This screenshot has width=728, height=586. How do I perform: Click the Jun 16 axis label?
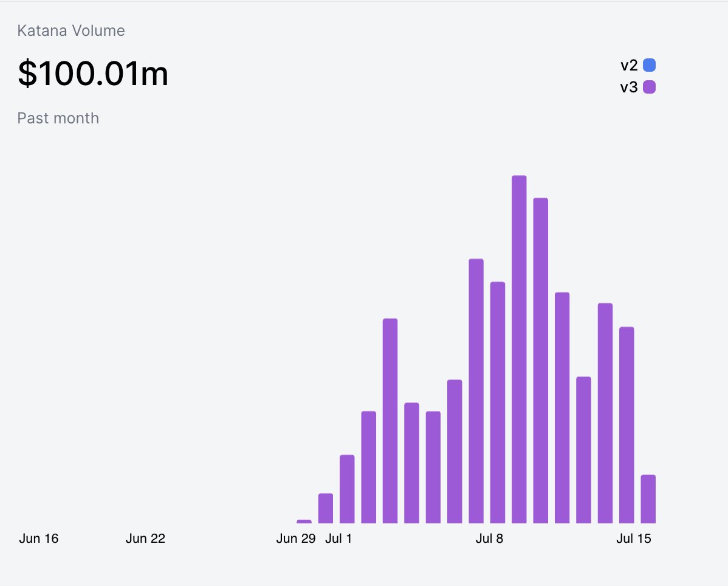[38, 539]
